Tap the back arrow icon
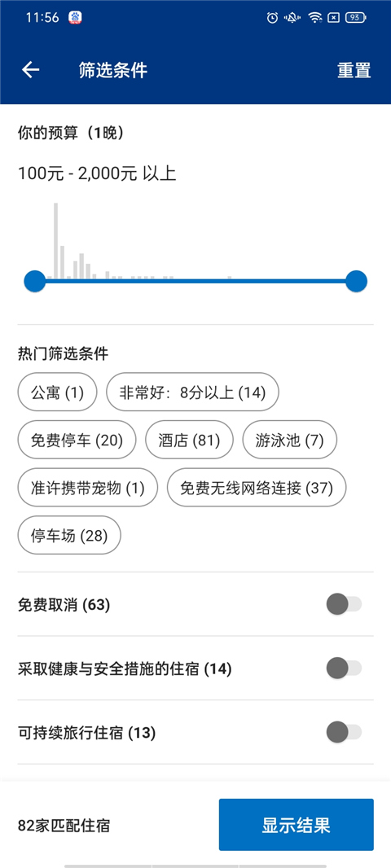Image resolution: width=391 pixels, height=868 pixels. pos(30,70)
